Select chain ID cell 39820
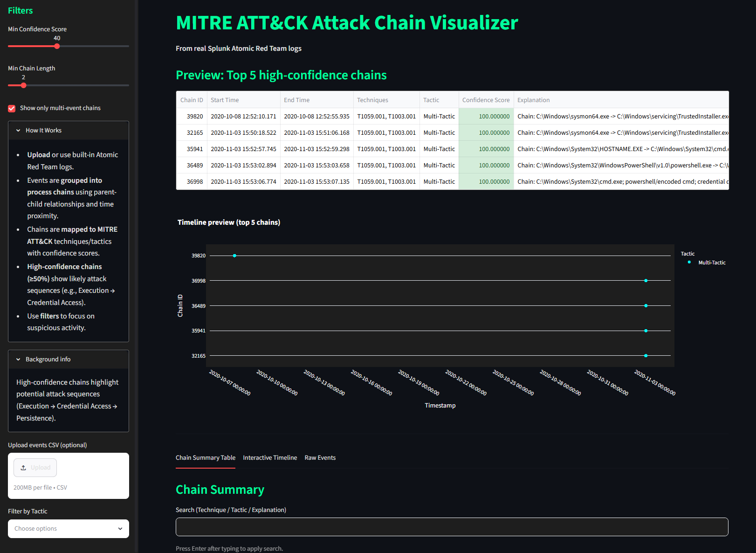 click(192, 117)
